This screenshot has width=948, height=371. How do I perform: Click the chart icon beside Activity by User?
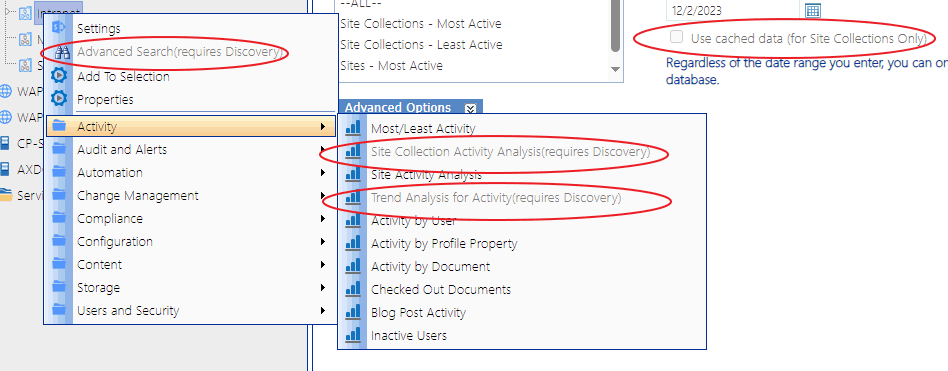352,220
